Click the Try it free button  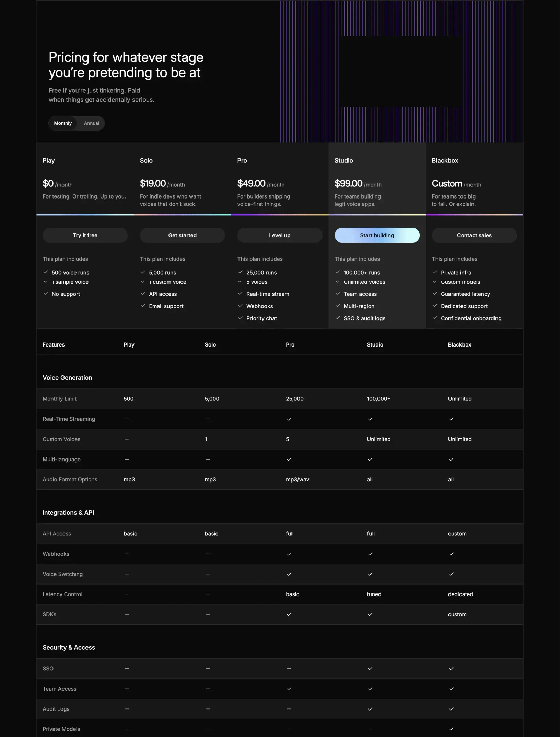point(85,235)
